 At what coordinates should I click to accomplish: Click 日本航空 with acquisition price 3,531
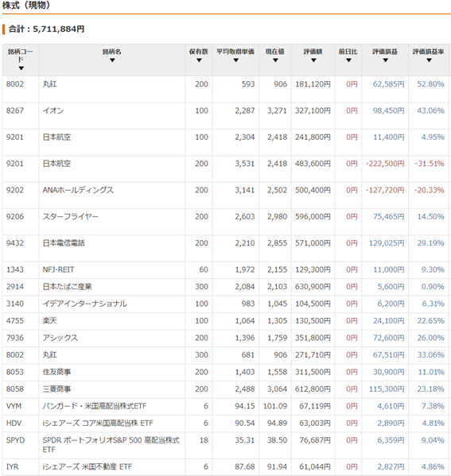[x=56, y=164]
